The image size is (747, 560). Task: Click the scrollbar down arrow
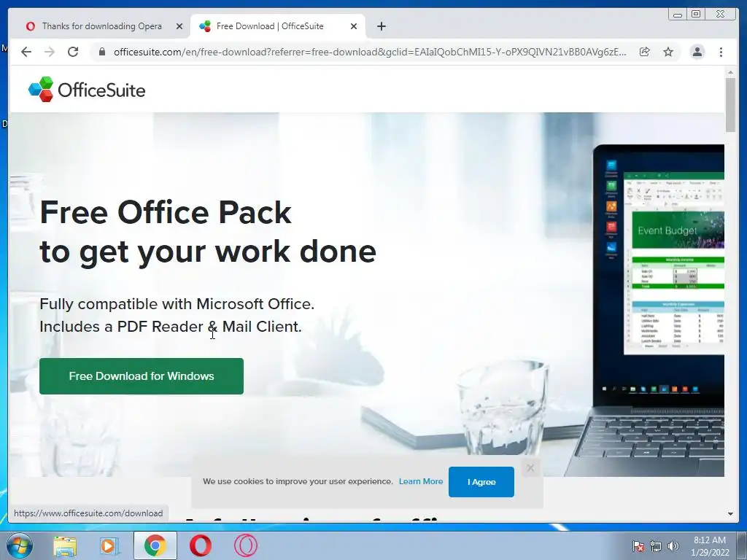coord(730,514)
